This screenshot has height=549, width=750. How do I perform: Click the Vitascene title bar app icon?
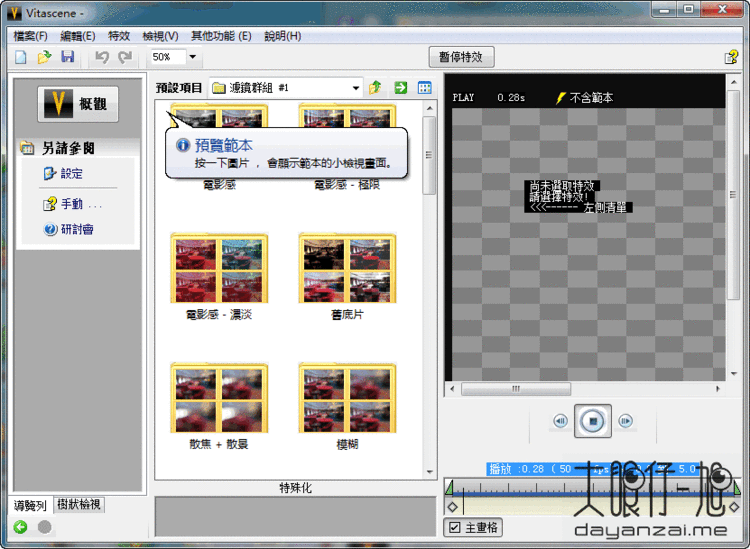15,13
